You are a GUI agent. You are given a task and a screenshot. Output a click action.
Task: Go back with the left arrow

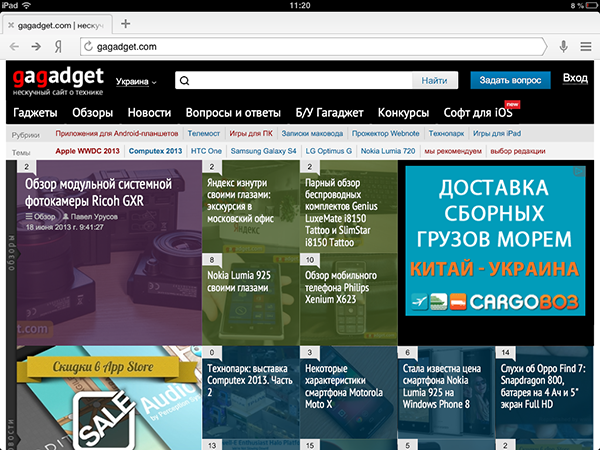coord(14,47)
